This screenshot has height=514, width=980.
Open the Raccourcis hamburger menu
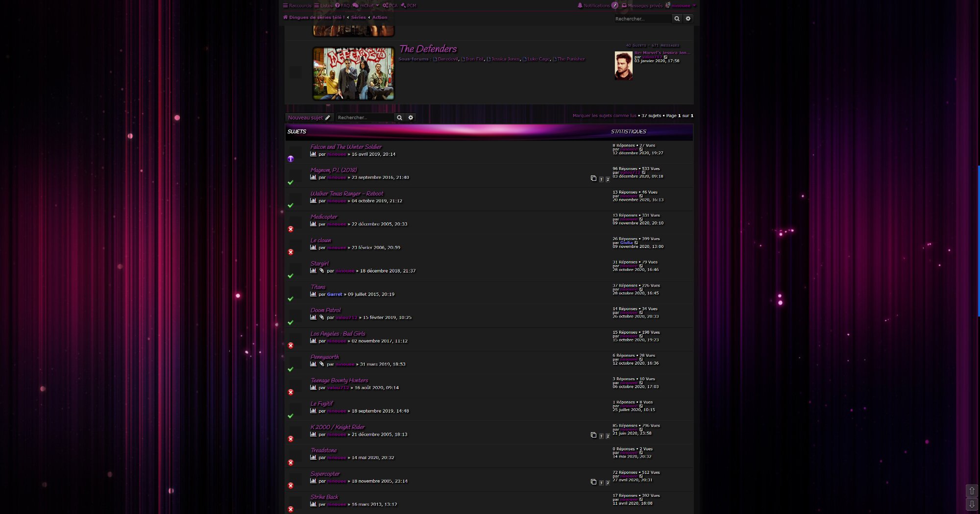click(297, 5)
